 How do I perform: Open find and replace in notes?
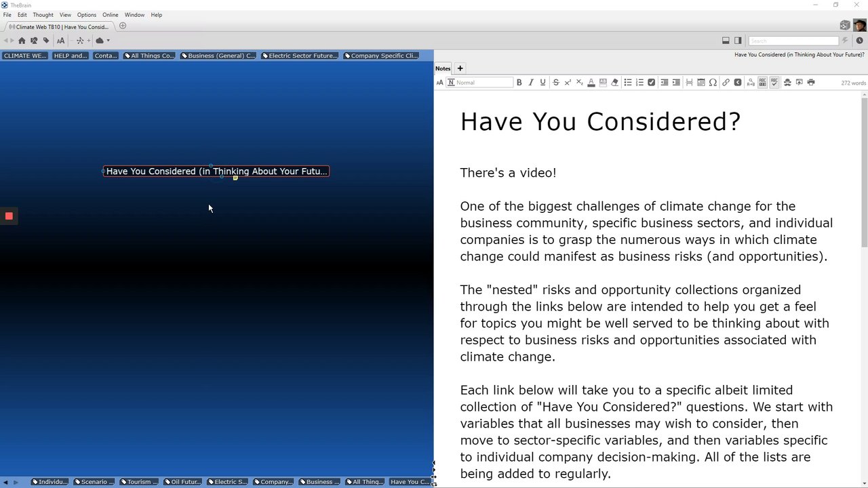tap(751, 83)
